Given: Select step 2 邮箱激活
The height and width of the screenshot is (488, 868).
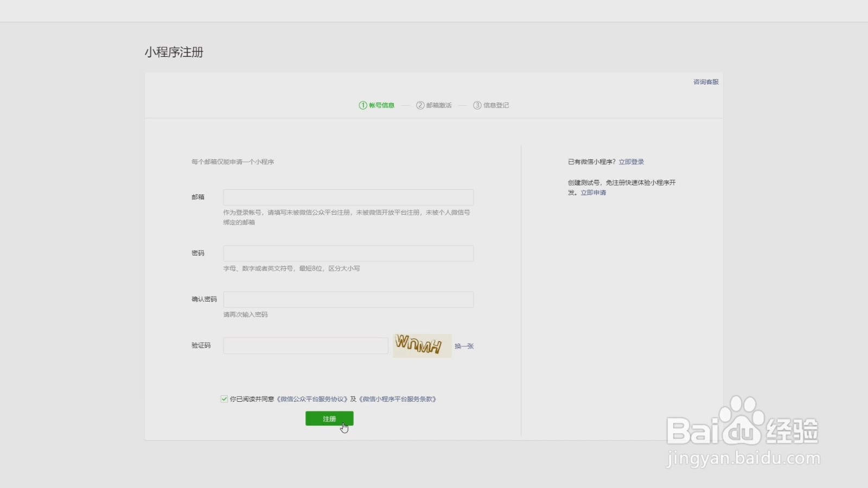Looking at the screenshot, I should coord(434,105).
